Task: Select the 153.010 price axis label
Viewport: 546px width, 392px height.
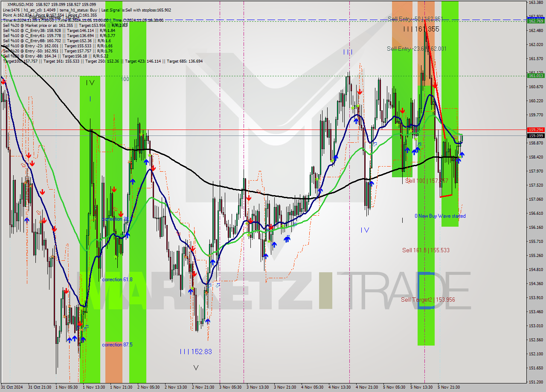Action: (536, 326)
